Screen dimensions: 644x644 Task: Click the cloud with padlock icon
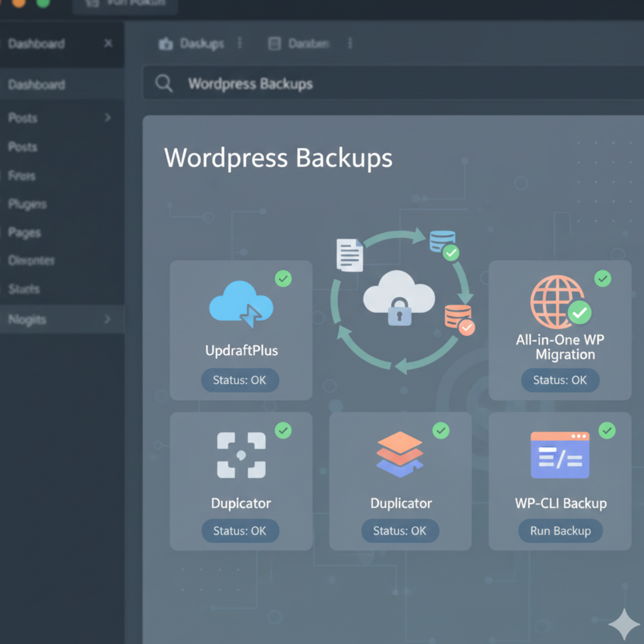[x=399, y=298]
